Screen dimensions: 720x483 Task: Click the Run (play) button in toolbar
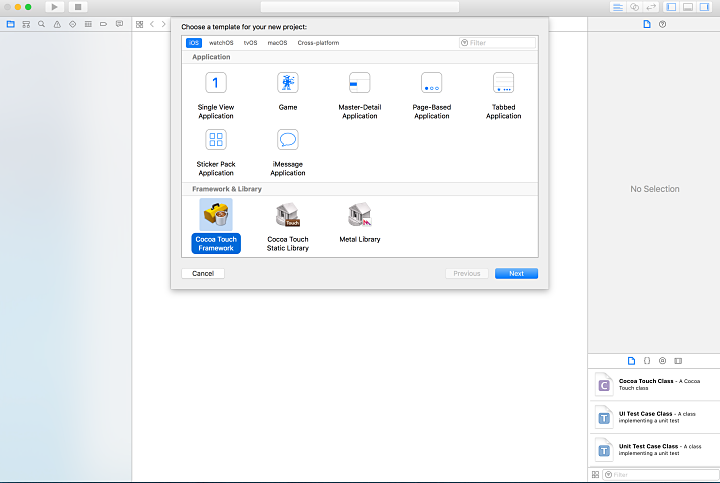(55, 7)
